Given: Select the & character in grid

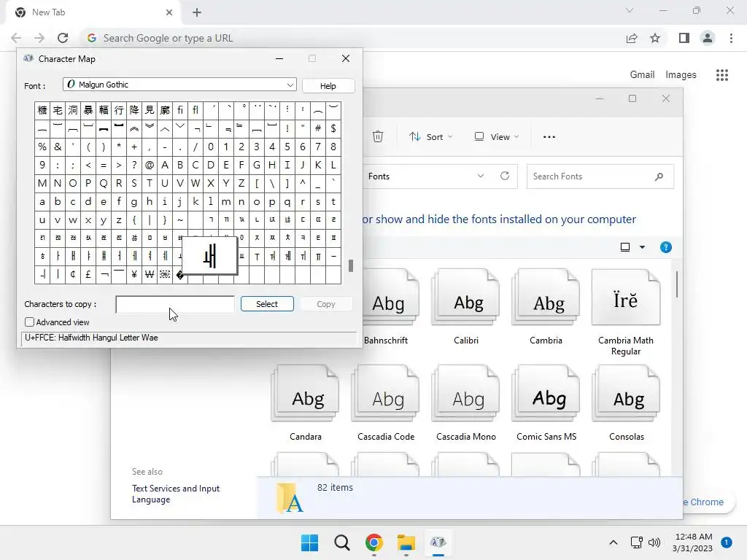Looking at the screenshot, I should coord(58,147).
